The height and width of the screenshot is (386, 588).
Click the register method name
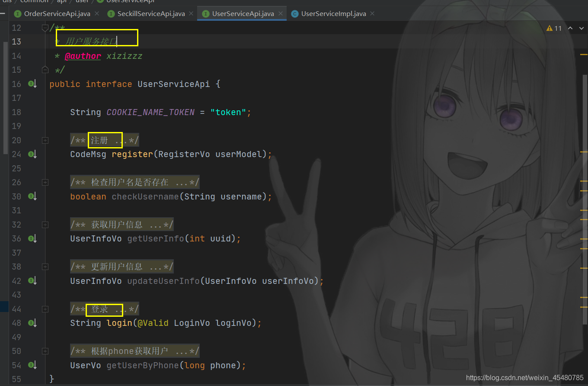pyautogui.click(x=132, y=154)
